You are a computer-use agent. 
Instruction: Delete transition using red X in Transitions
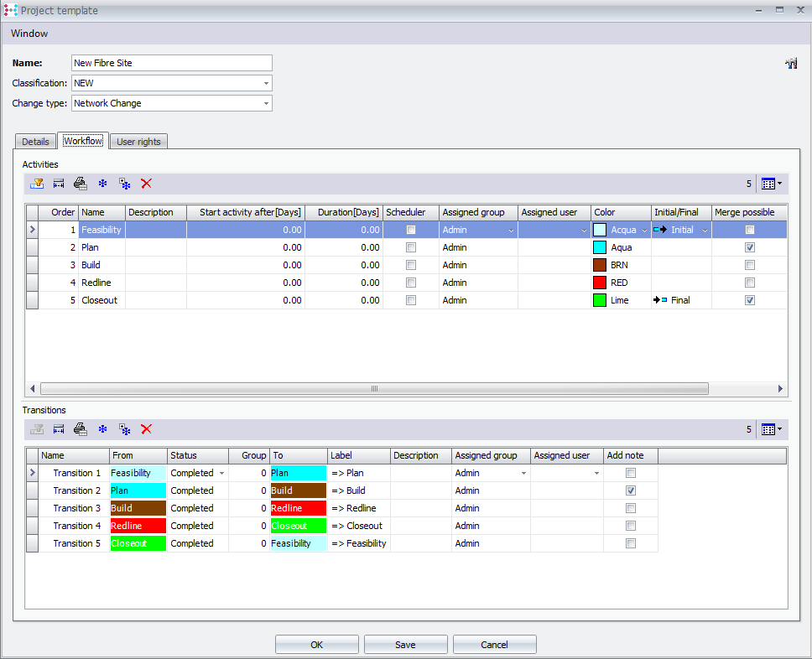click(147, 429)
